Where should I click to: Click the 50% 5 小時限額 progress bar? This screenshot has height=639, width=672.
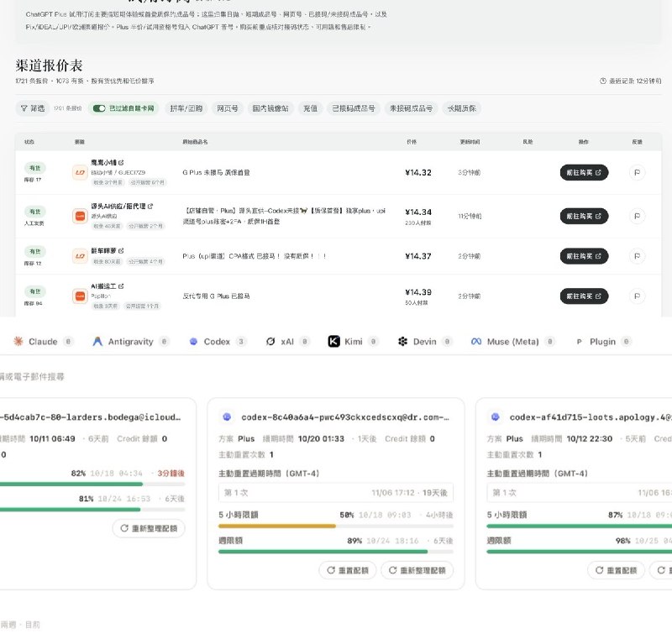click(x=335, y=526)
